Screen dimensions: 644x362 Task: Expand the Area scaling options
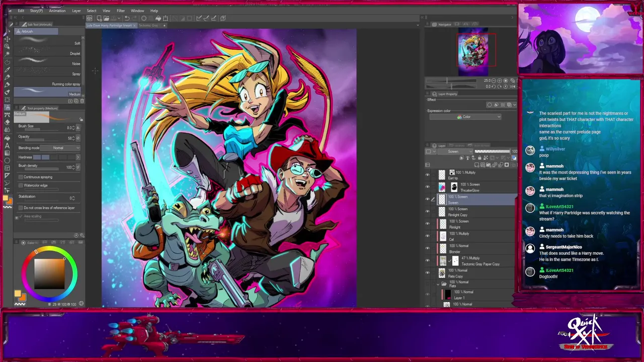coord(17,217)
